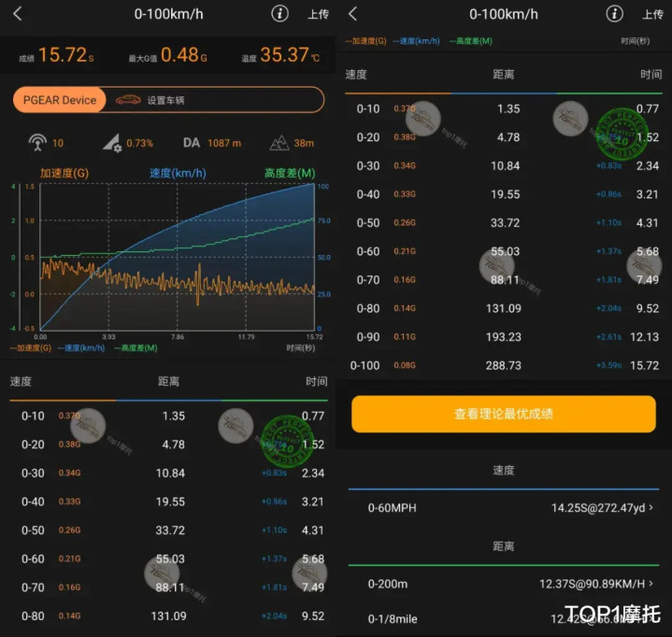The image size is (672, 637).
Task: Tap the slope gradient icon beside 0.73%
Action: (112, 143)
